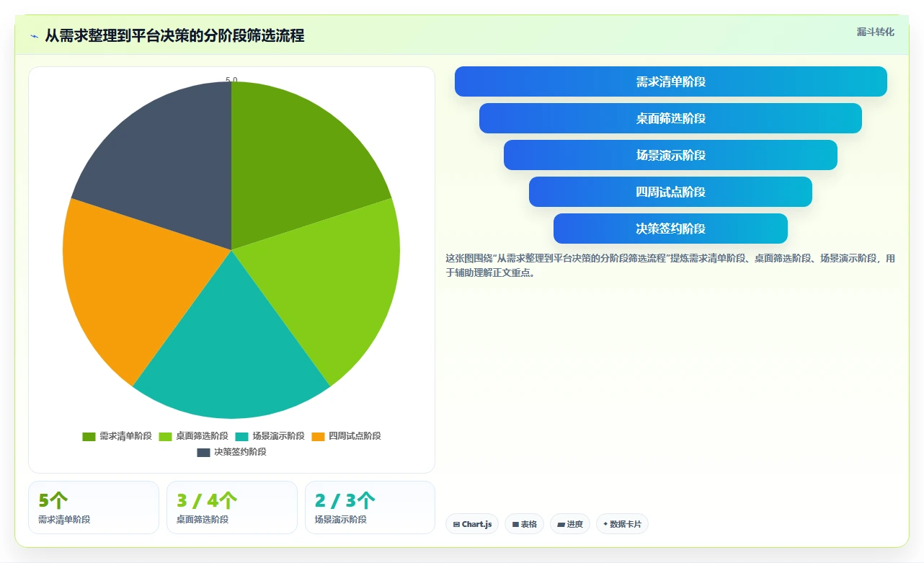
Task: Click the 5个 需求清单阶段 stat card
Action: tap(94, 507)
